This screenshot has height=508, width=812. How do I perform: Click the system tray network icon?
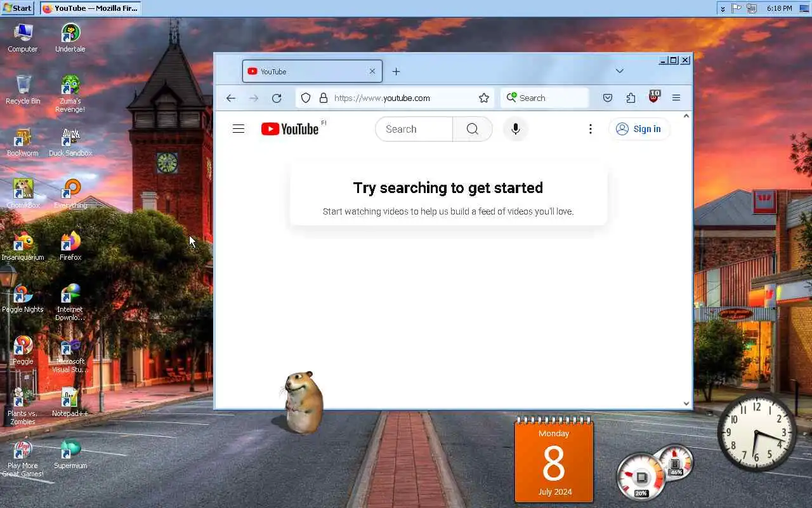point(752,8)
